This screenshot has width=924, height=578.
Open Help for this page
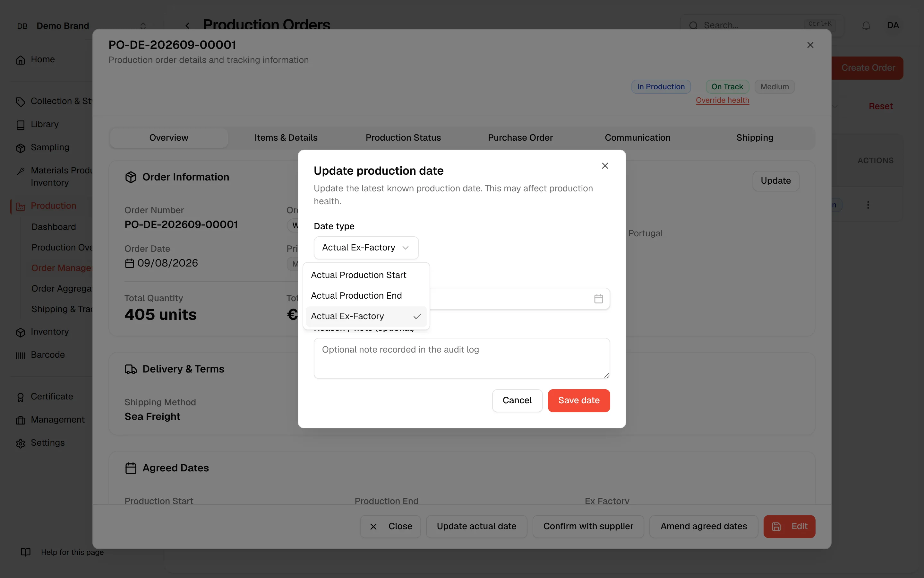[62, 552]
